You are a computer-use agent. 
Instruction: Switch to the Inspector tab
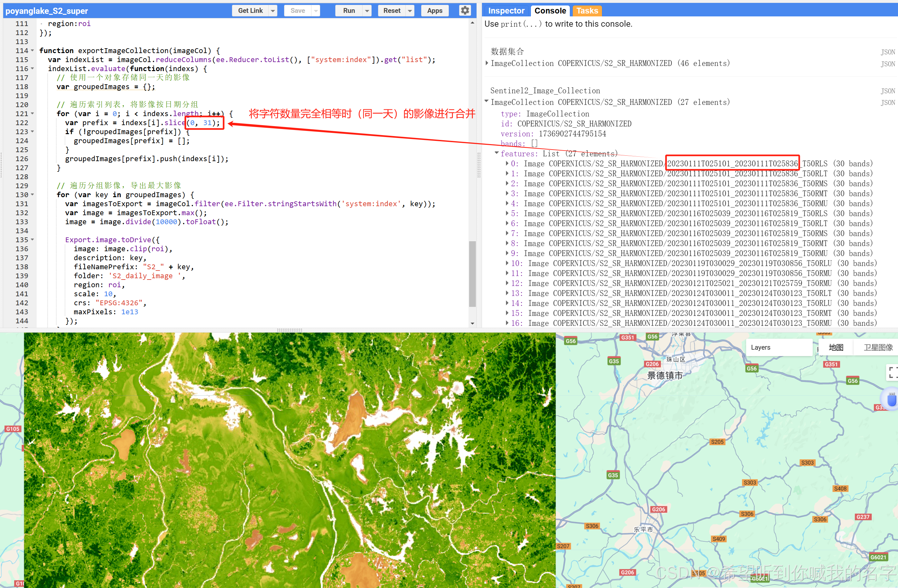506,11
